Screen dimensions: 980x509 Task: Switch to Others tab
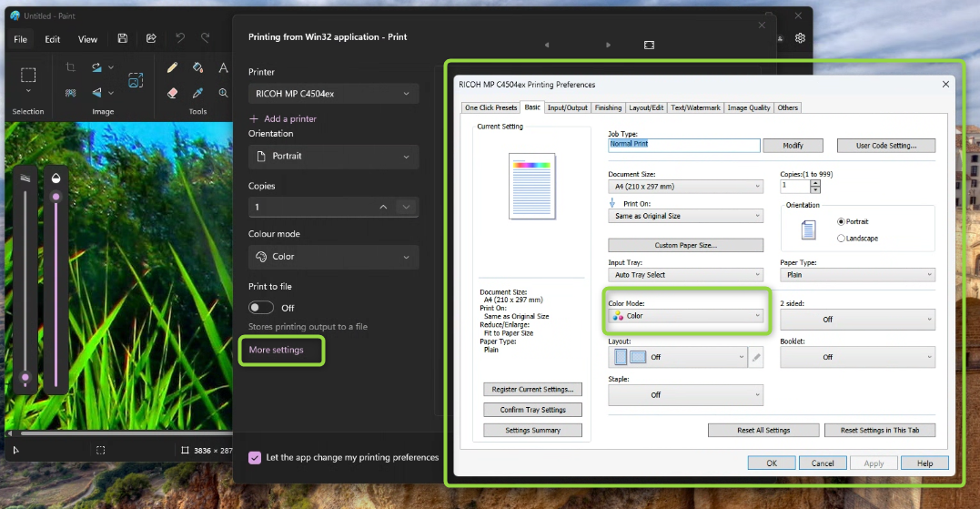pos(787,107)
